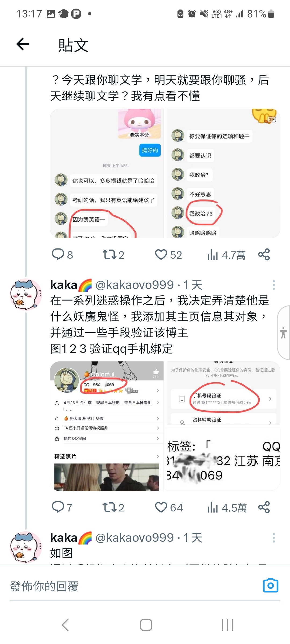
Task: Share the first post via share icon
Action: point(264,254)
